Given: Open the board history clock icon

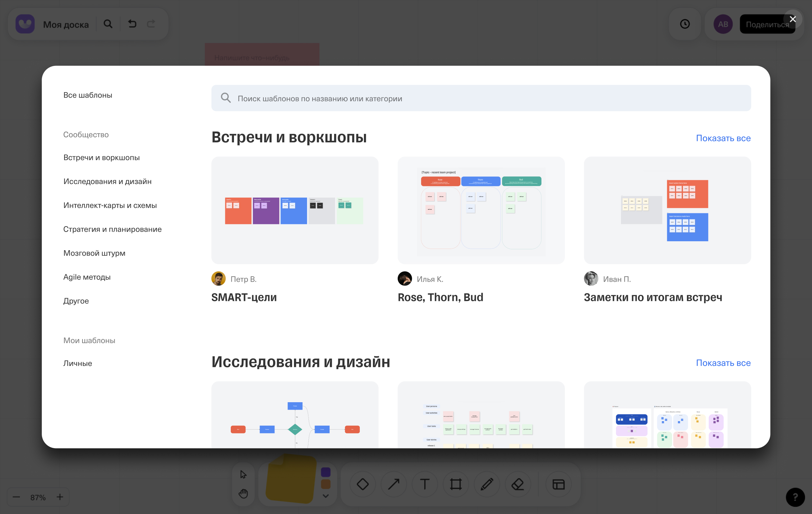Looking at the screenshot, I should [685, 24].
